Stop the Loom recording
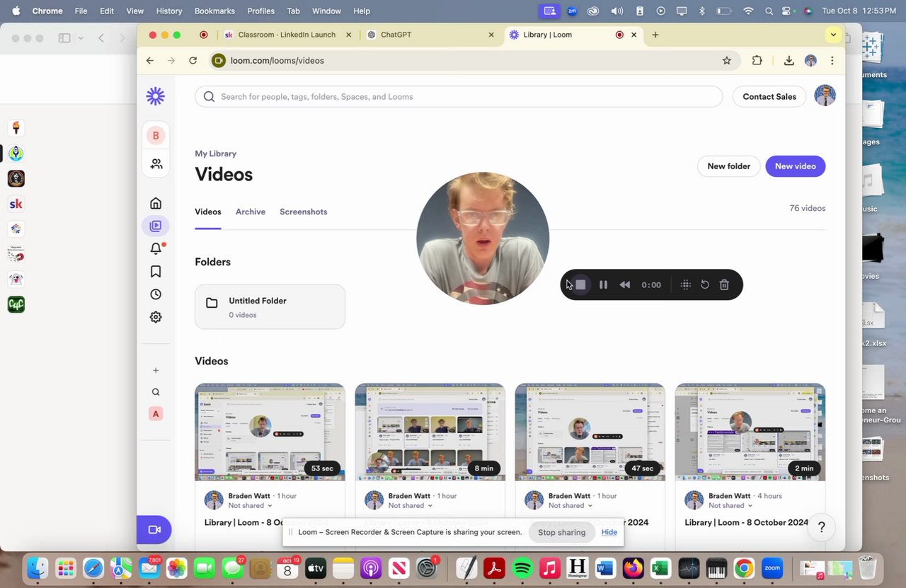This screenshot has height=588, width=906. point(580,284)
